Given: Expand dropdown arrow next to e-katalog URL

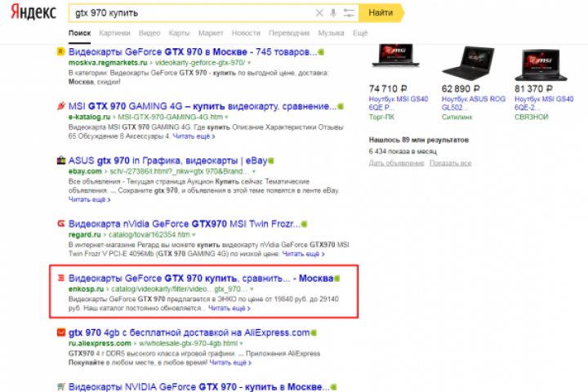Looking at the screenshot, I should (226, 117).
